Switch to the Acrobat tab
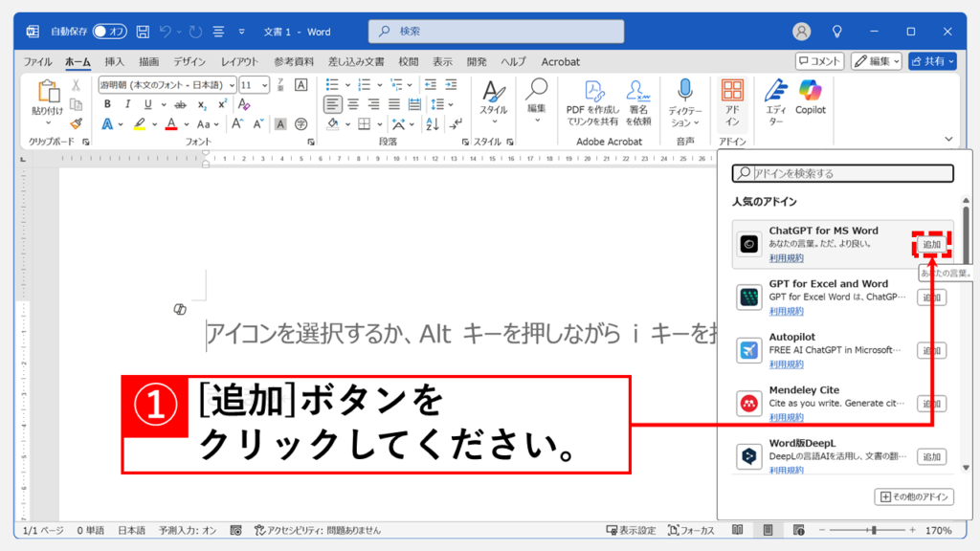Screen dimensions: 980x551 click(x=561, y=62)
